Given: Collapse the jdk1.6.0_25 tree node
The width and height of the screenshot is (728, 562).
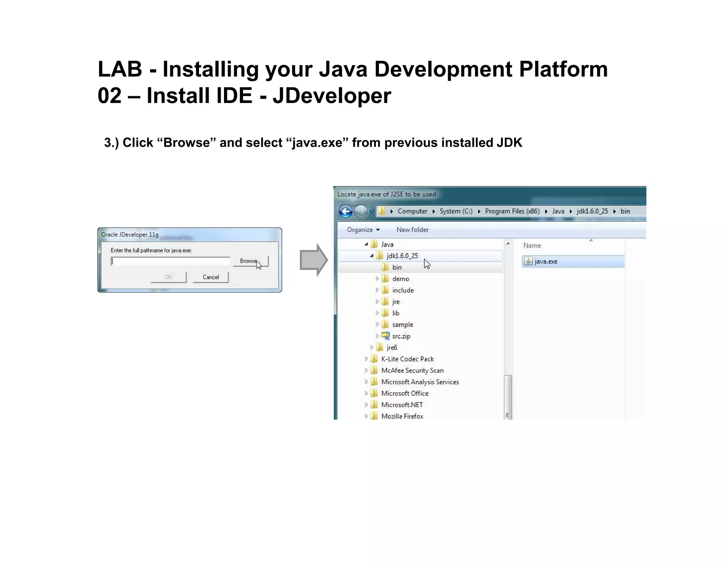Looking at the screenshot, I should tap(372, 256).
